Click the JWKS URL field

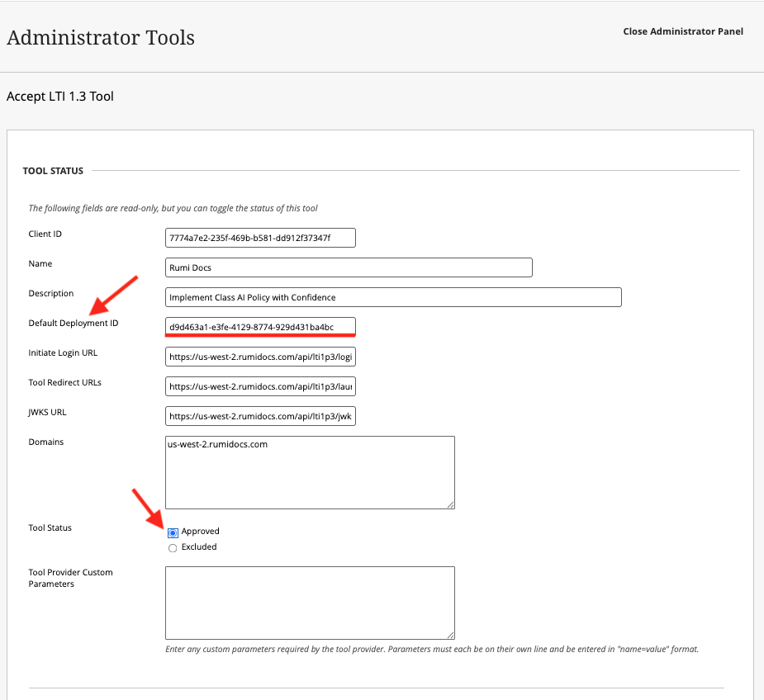[x=260, y=416]
